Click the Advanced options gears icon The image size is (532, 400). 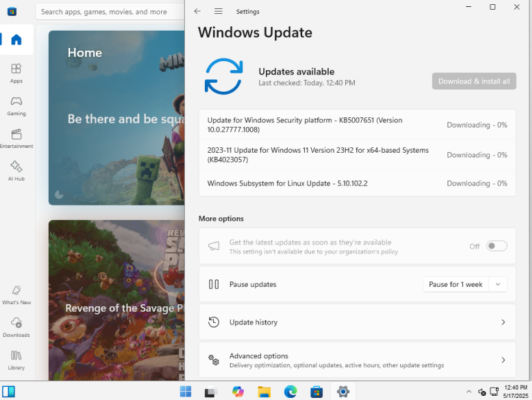(x=214, y=360)
